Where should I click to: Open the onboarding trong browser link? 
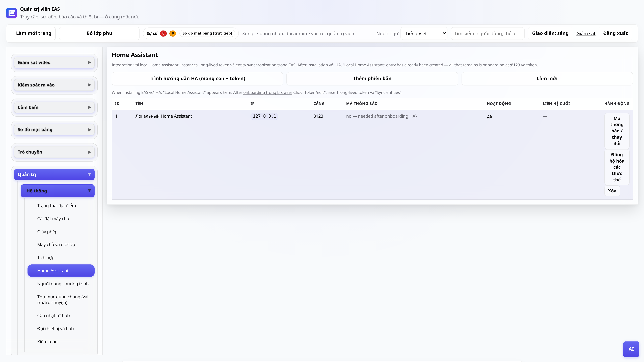[267, 93]
